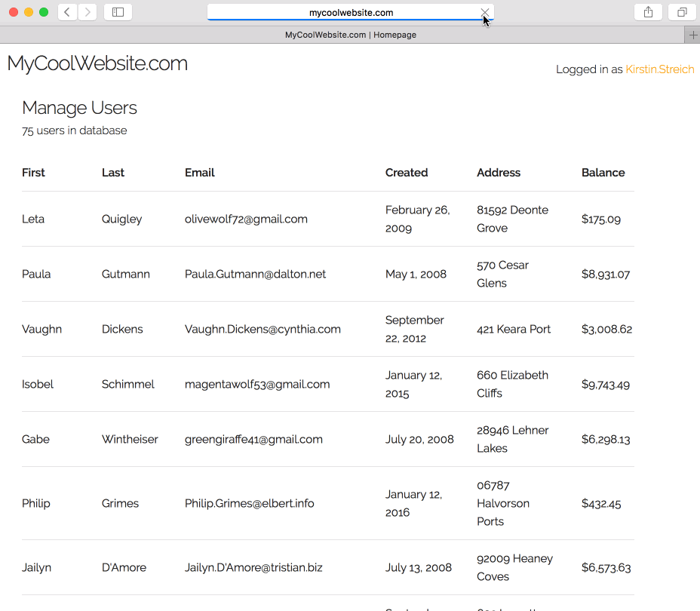Click the Safari back navigation arrow
Screen dimensions: 700x611
click(x=67, y=12)
